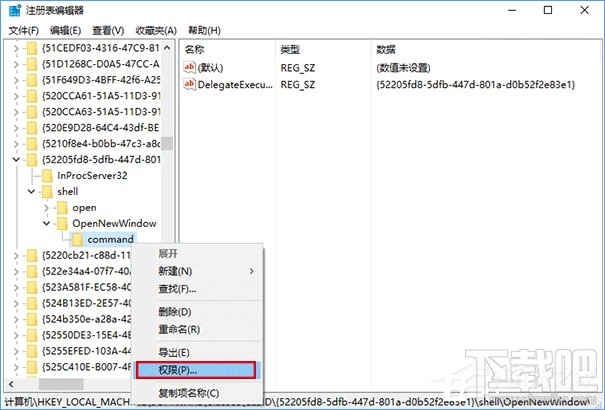Image resolution: width=605 pixels, height=410 pixels.
Task: Expand the open subkey
Action: 47,208
